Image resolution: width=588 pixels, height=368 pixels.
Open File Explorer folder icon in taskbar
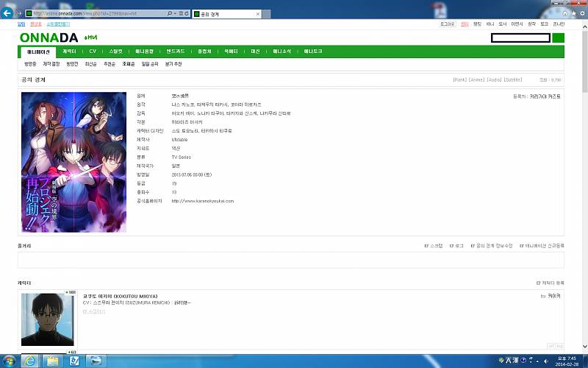pos(53,361)
